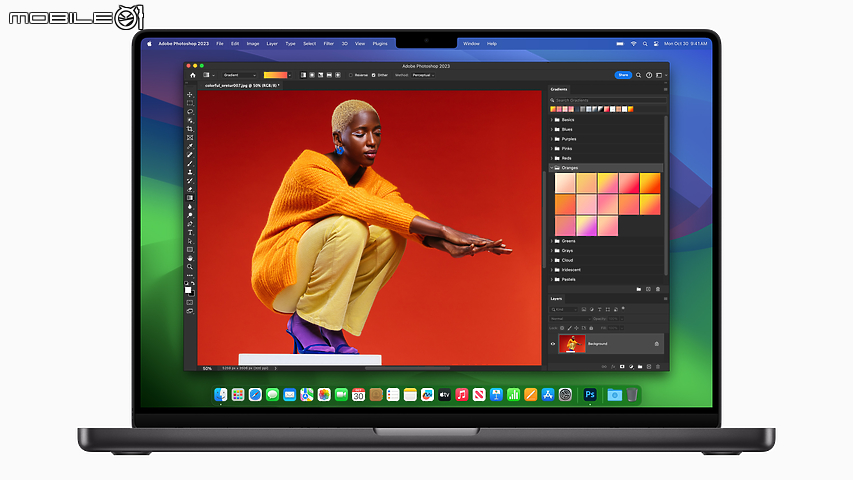Select the Path Selection tool
Viewport: 853px width, 480px height.
click(190, 241)
